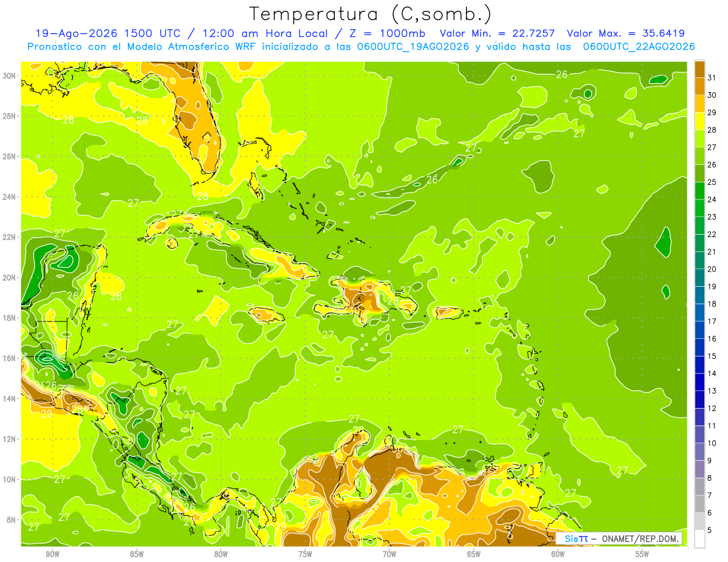Click the latitude axis label 24N
Image resolution: width=728 pixels, height=562 pixels.
10,197
